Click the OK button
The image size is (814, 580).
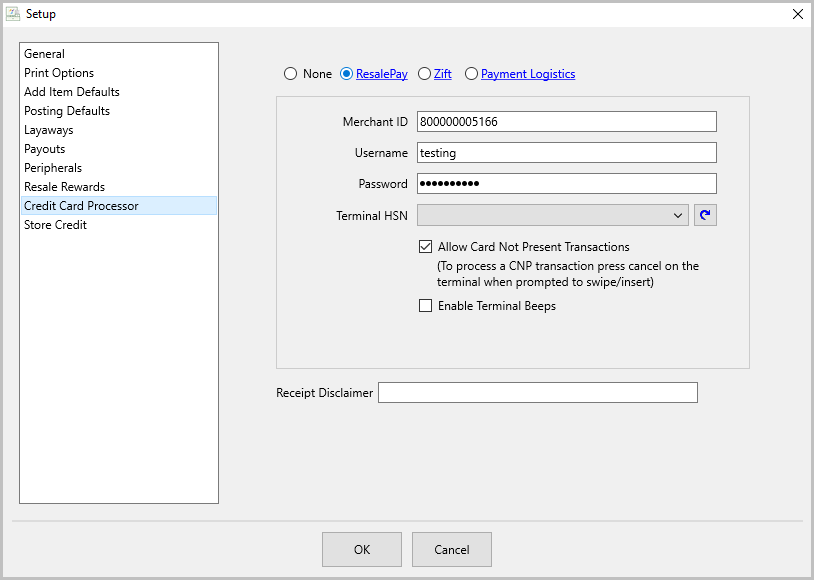362,549
